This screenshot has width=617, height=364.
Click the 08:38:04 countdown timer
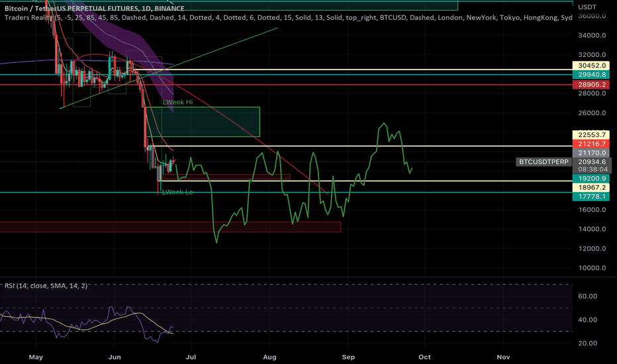pyautogui.click(x=593, y=169)
